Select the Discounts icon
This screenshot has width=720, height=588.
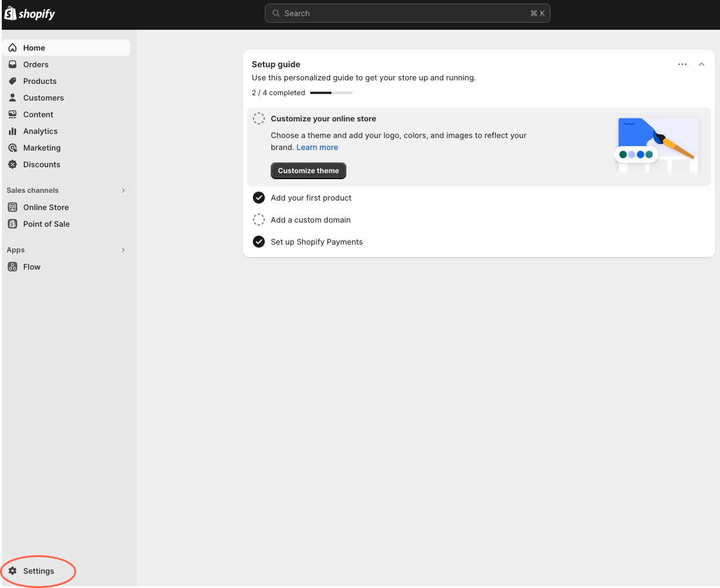coord(12,164)
